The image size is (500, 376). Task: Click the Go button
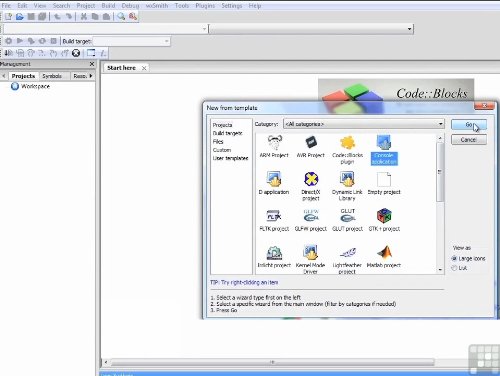coord(469,125)
